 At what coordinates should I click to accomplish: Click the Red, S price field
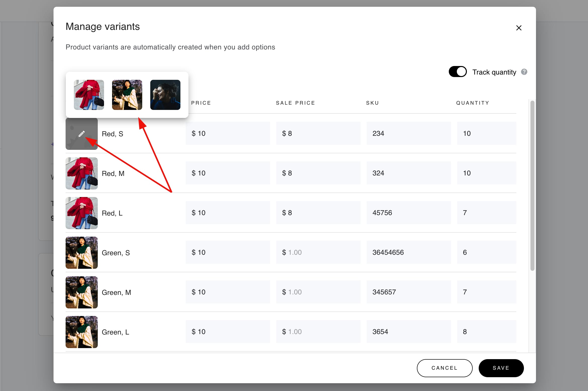click(x=228, y=133)
